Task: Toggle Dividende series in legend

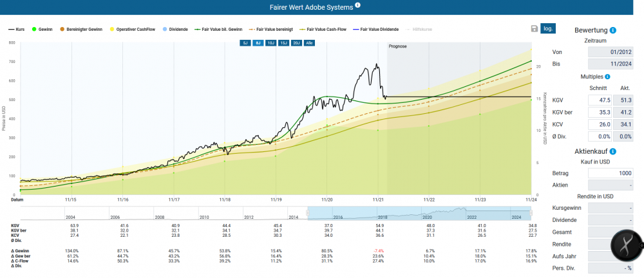Action: [175, 30]
